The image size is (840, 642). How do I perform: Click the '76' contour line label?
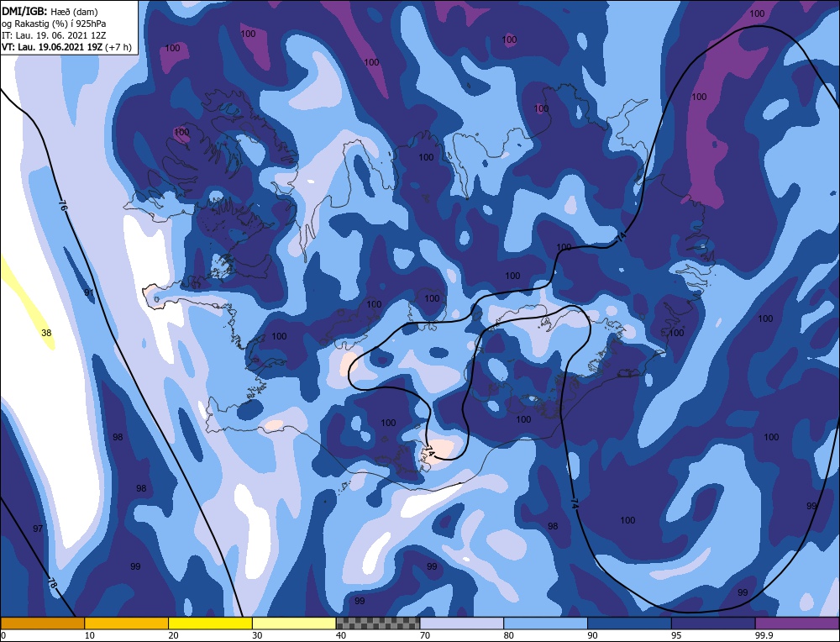[63, 206]
